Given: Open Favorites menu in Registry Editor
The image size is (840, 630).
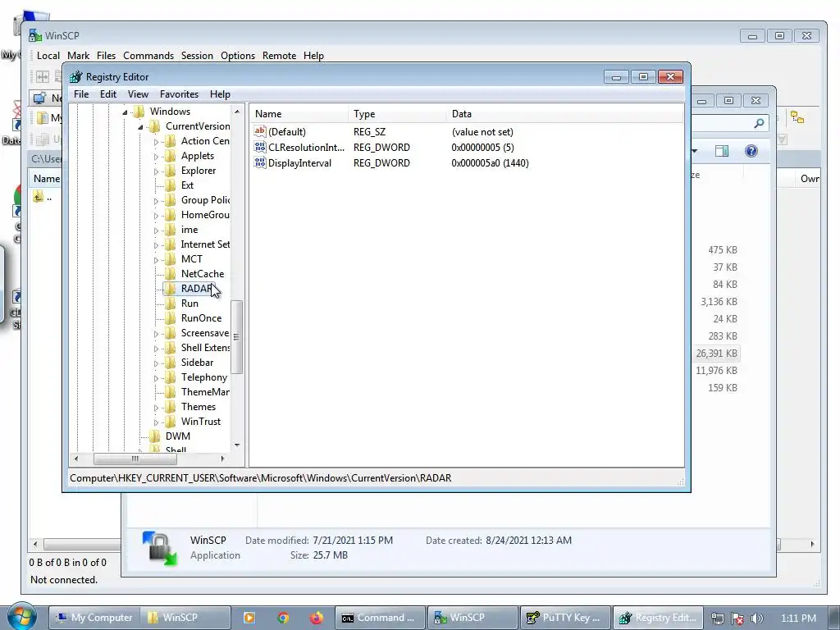Looking at the screenshot, I should (x=179, y=94).
